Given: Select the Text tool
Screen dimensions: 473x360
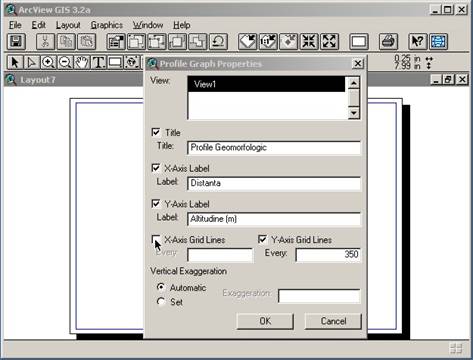Looking at the screenshot, I should click(98, 62).
